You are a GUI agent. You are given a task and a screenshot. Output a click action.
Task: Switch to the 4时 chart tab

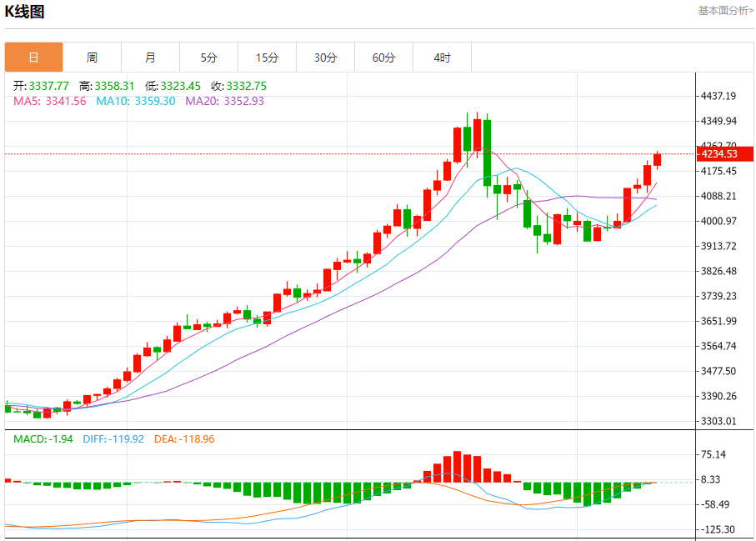tap(442, 58)
